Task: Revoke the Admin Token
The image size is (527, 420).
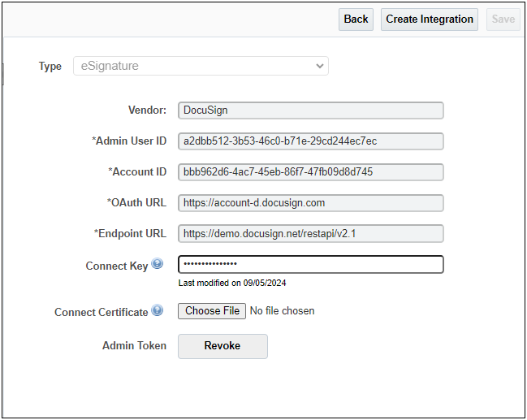Action: (x=222, y=346)
